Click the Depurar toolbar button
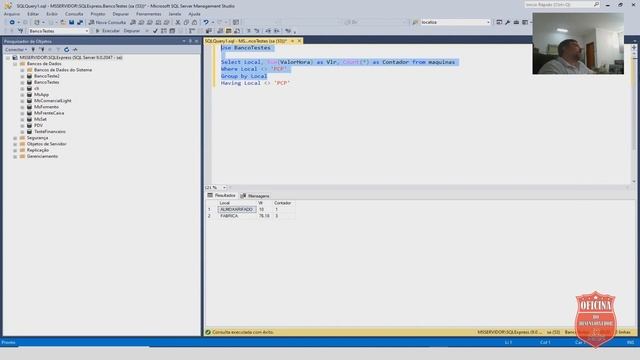640x360 pixels. 132,31
